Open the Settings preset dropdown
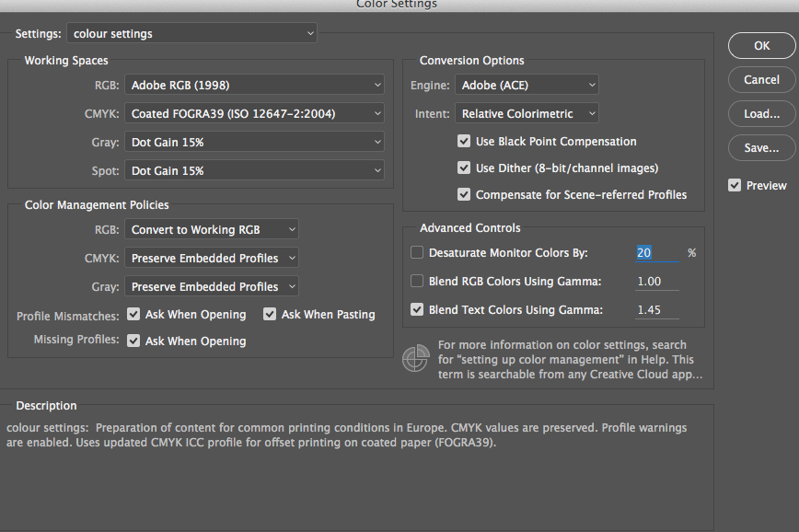This screenshot has height=532, width=799. click(191, 34)
